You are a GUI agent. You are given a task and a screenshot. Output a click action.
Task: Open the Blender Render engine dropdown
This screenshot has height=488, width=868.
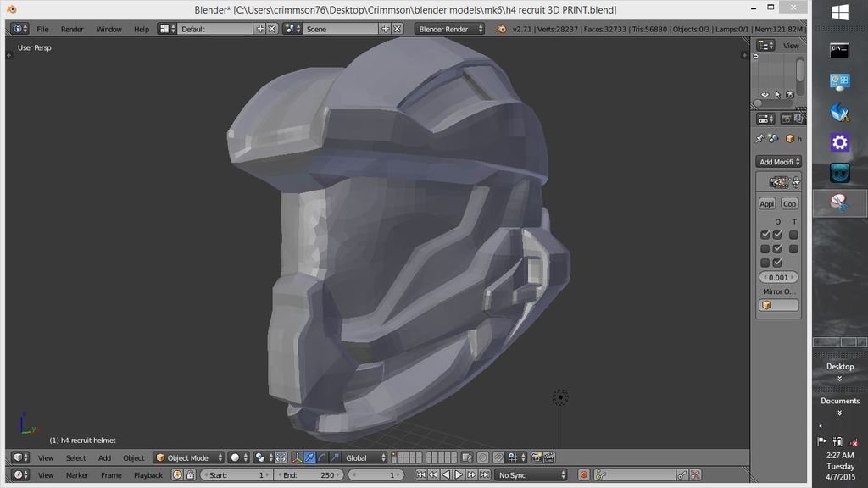[x=449, y=29]
